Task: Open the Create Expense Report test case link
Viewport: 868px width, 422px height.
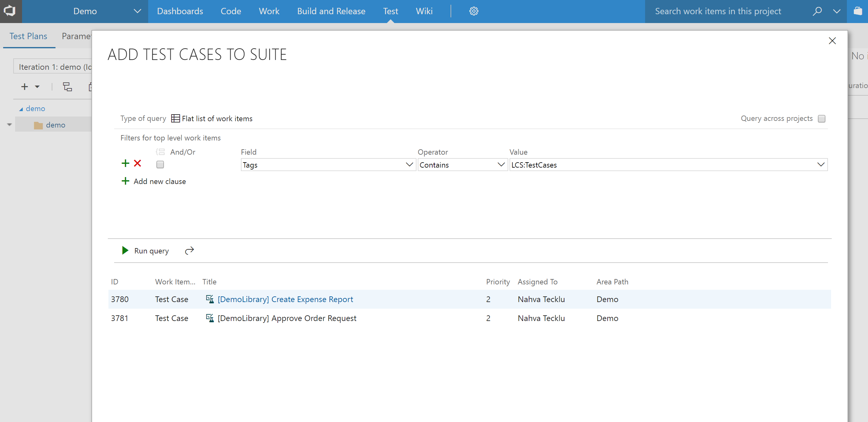Action: [285, 299]
